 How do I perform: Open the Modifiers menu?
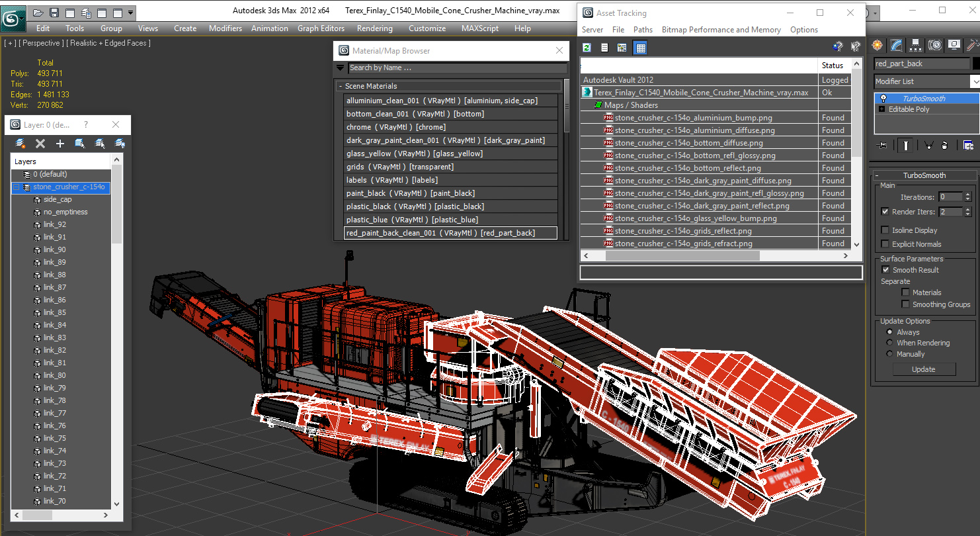pyautogui.click(x=225, y=28)
